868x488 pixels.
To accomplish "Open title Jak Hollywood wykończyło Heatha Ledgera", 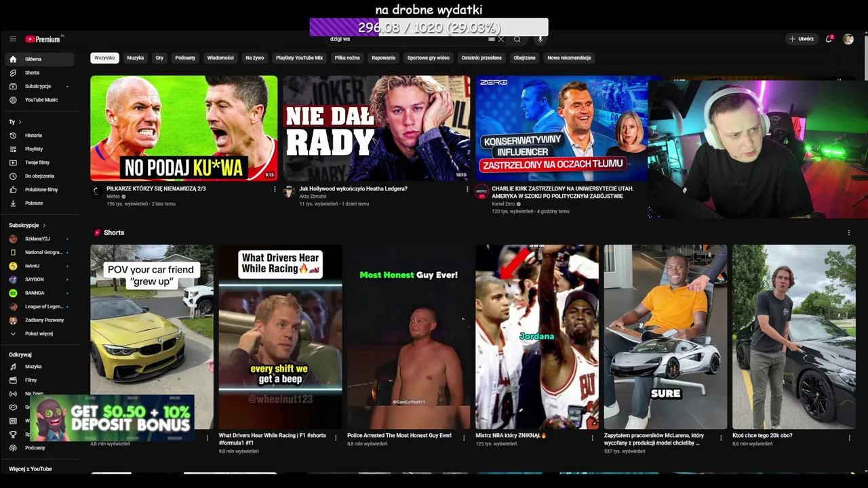I will click(353, 188).
